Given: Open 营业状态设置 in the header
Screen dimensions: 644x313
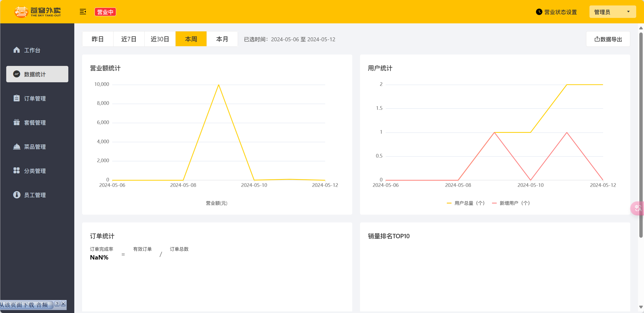Looking at the screenshot, I should point(556,12).
